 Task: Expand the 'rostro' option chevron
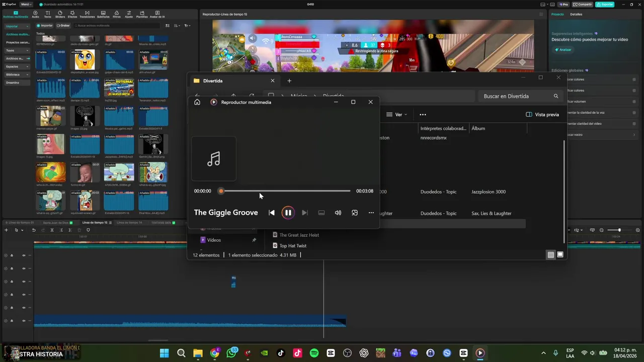pyautogui.click(x=634, y=135)
